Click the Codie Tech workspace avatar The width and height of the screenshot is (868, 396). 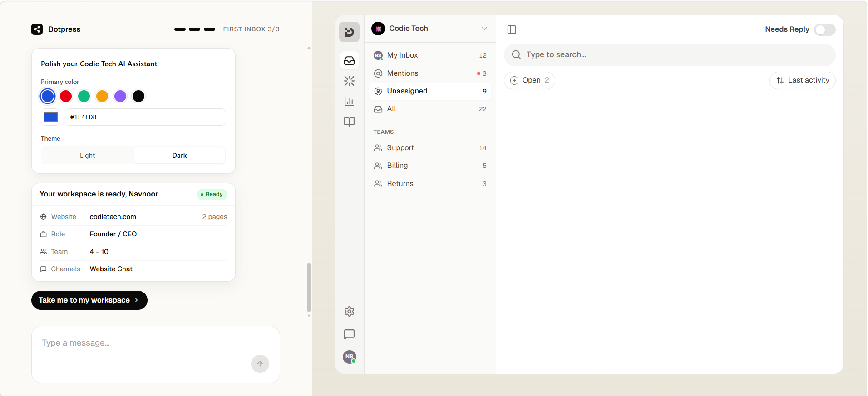(378, 29)
